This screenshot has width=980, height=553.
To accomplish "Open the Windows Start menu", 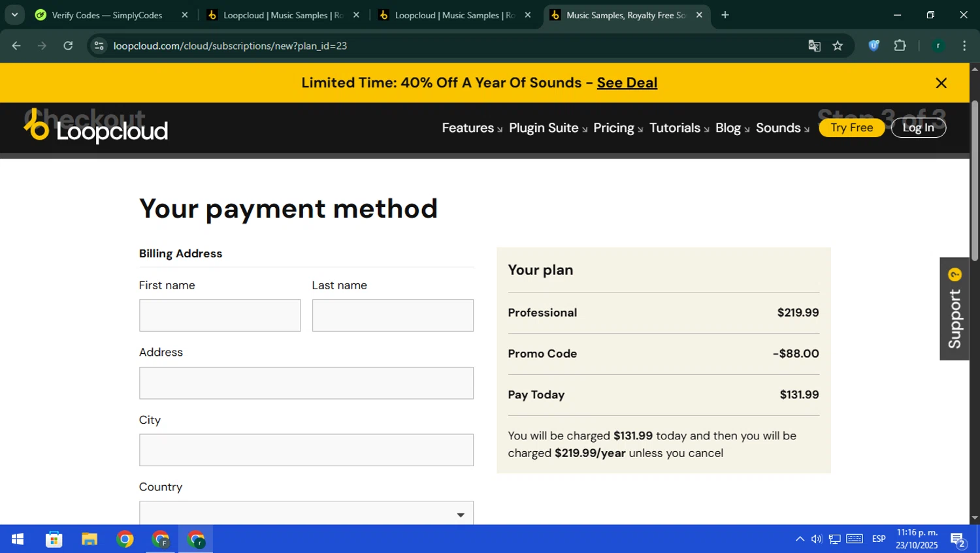I will [18, 539].
